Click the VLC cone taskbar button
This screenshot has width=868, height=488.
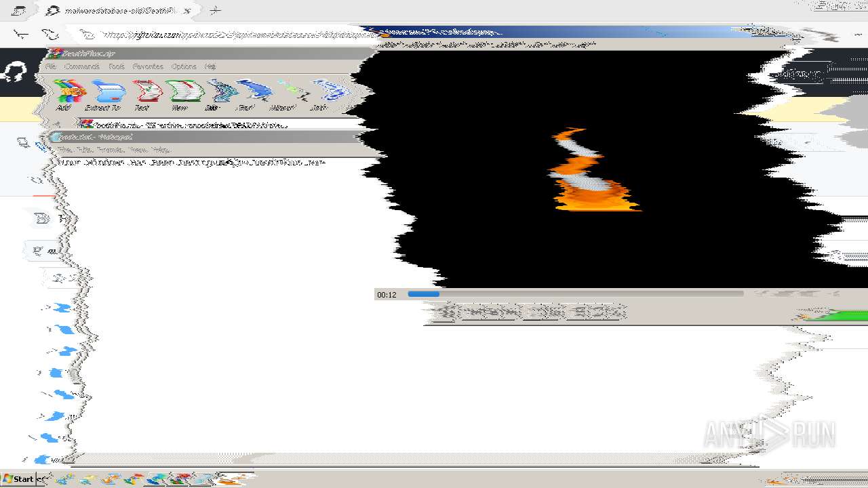(235, 479)
